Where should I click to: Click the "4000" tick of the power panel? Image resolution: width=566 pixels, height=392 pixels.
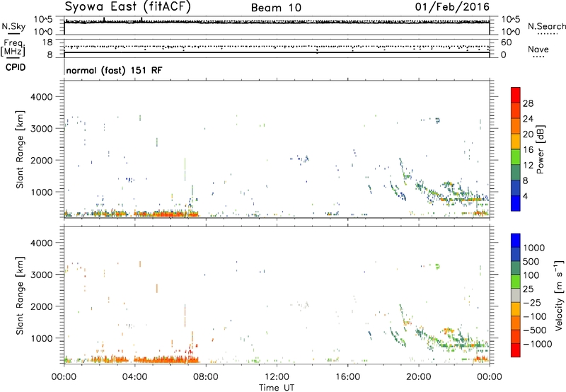coord(41,97)
